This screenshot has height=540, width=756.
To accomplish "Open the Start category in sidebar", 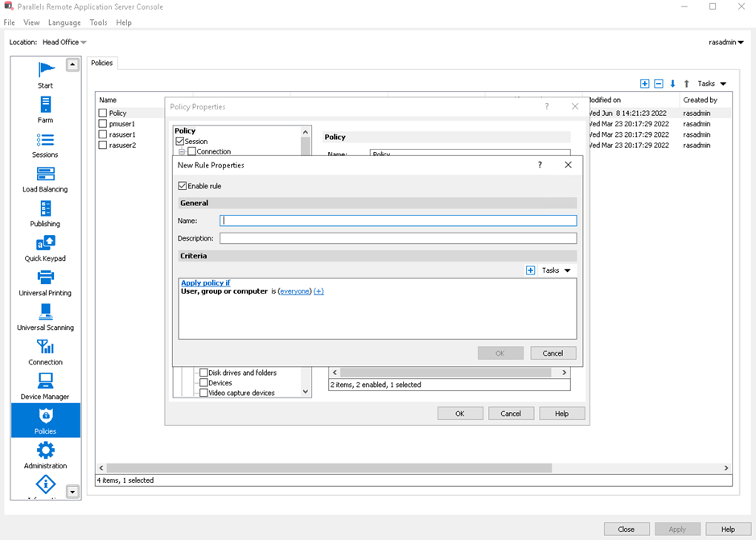I will [x=45, y=75].
